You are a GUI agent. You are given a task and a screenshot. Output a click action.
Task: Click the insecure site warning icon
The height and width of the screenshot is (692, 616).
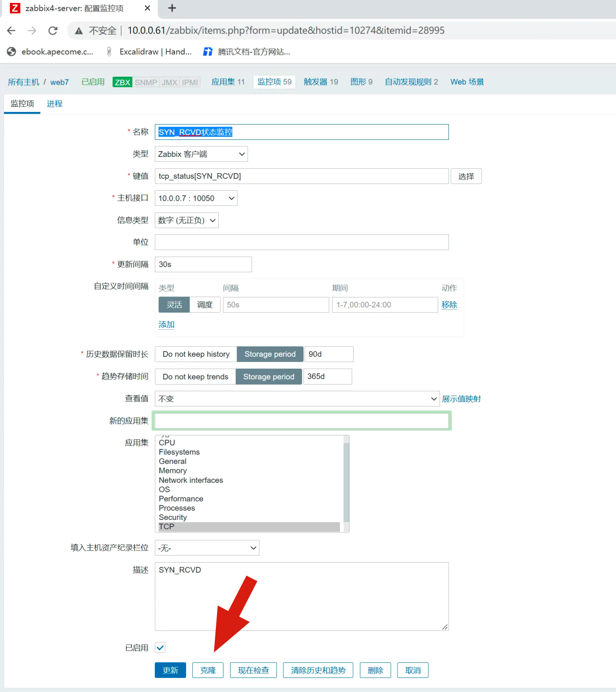click(79, 30)
